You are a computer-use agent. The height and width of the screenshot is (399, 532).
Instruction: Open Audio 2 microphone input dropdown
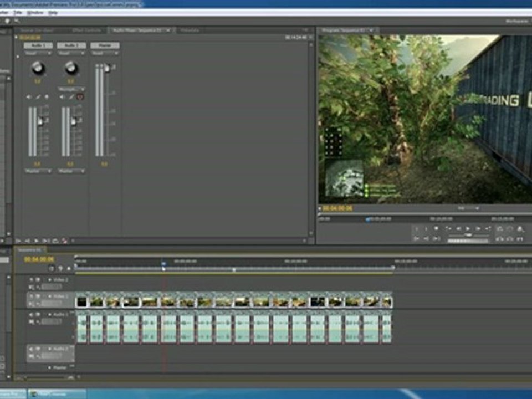pyautogui.click(x=71, y=89)
